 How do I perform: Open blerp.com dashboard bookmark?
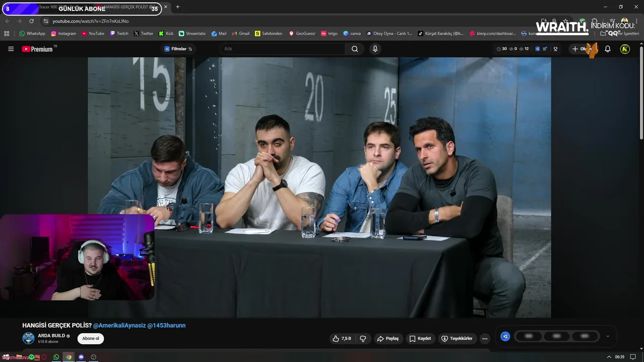(493, 33)
